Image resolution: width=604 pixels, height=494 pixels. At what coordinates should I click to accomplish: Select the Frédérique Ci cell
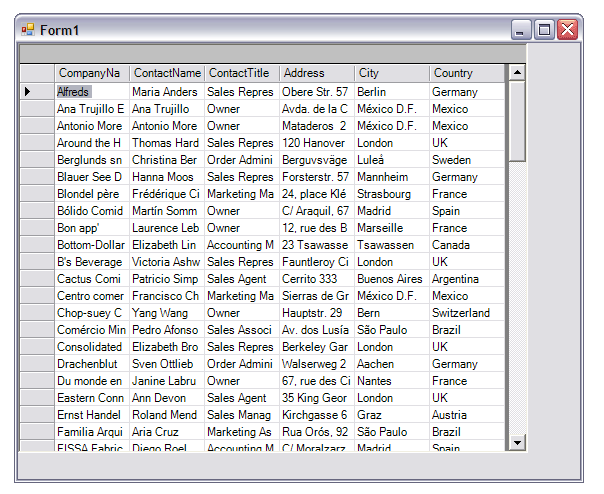coord(166,193)
